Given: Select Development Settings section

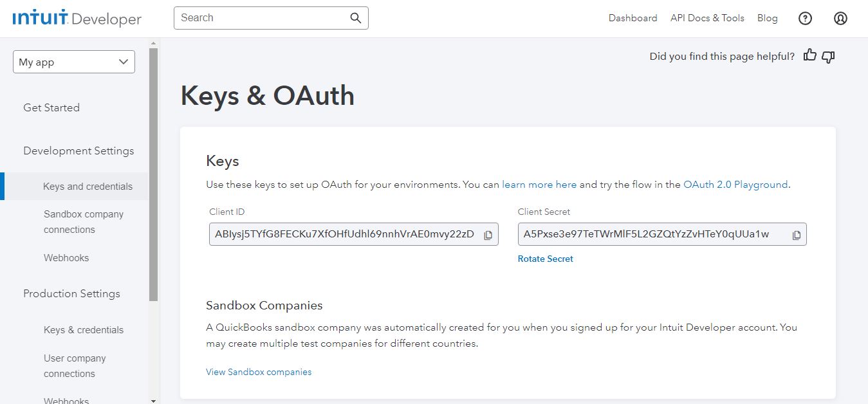Looking at the screenshot, I should pos(78,151).
